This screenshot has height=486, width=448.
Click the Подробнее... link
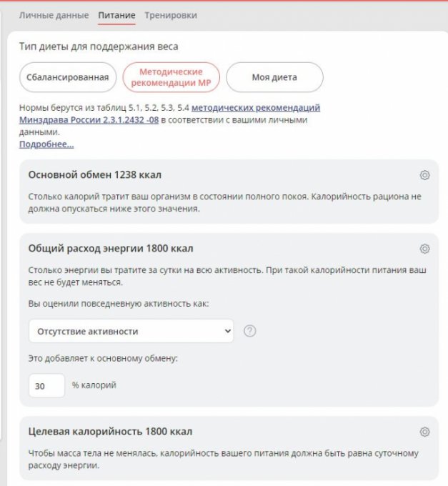point(46,144)
